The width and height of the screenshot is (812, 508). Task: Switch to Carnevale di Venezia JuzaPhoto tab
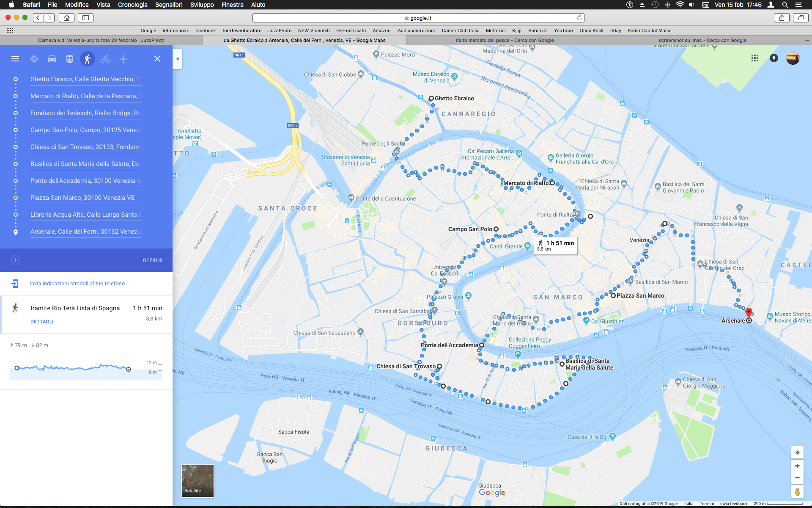pos(101,40)
